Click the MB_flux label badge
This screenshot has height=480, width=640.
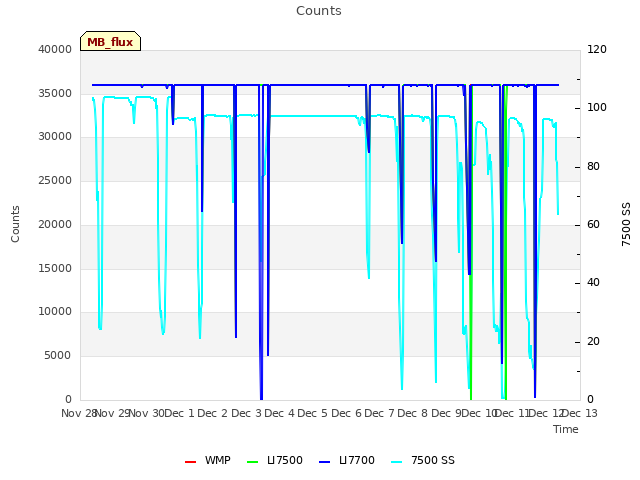coord(110,41)
